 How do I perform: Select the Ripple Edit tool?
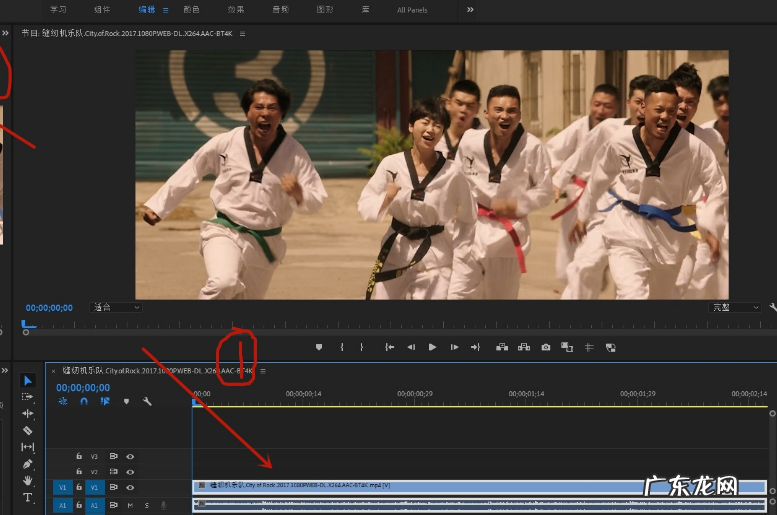[x=28, y=413]
